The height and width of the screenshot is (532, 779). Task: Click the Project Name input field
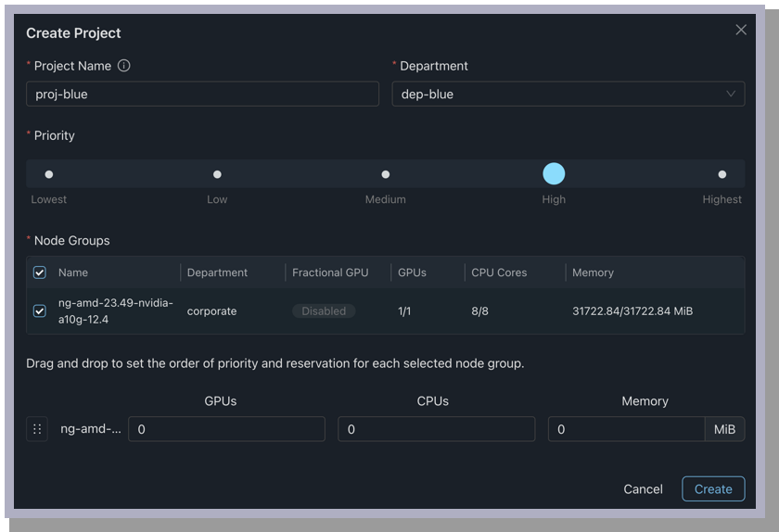pos(202,94)
